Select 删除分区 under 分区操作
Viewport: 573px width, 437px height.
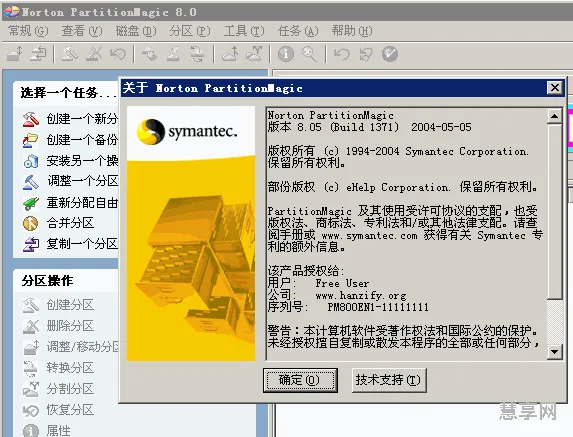[x=58, y=326]
